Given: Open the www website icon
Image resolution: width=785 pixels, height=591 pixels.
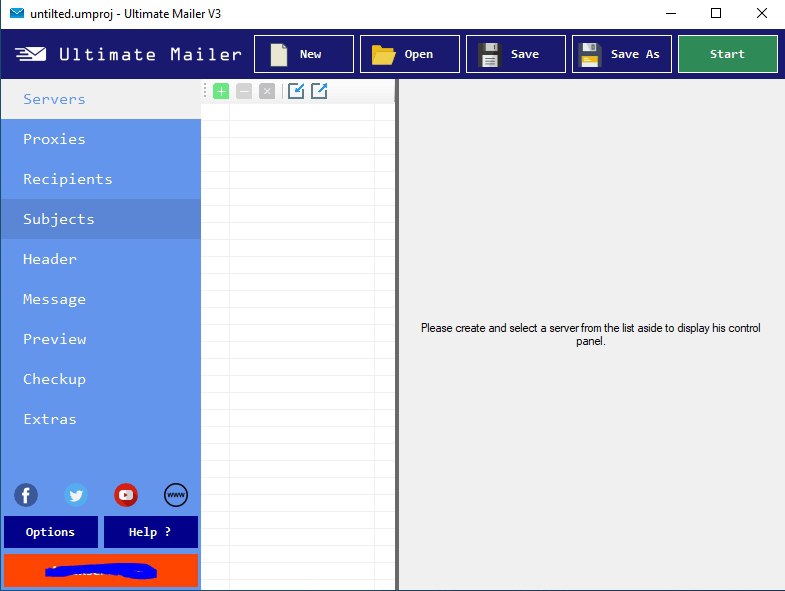Looking at the screenshot, I should [176, 495].
